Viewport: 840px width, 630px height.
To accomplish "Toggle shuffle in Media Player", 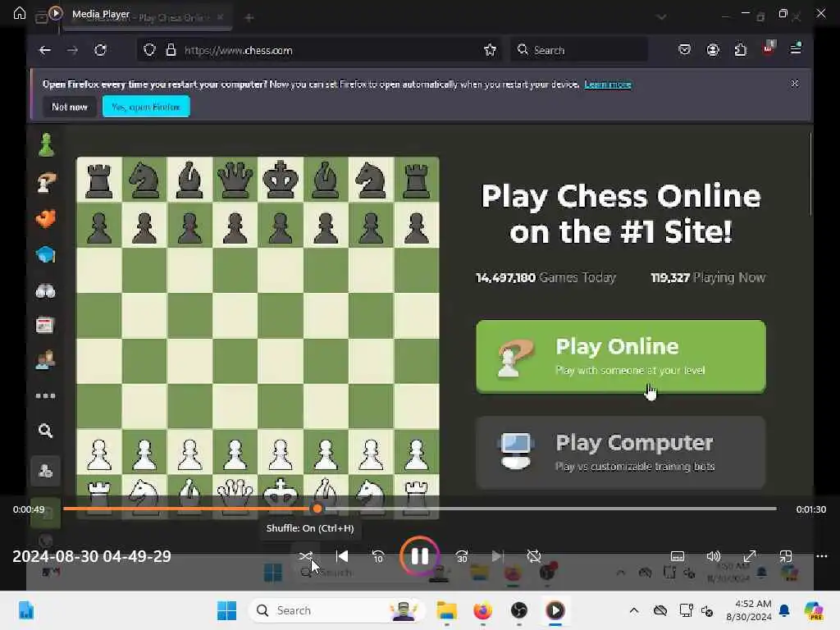I will [306, 557].
